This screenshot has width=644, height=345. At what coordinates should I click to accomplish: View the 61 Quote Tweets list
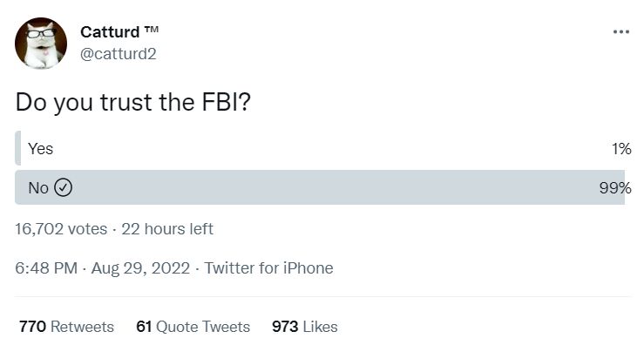pyautogui.click(x=193, y=327)
